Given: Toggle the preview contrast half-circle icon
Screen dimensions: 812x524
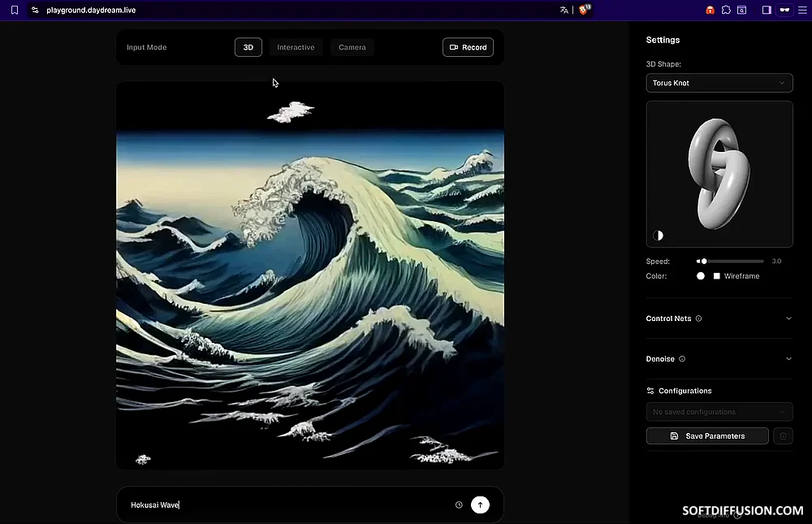Looking at the screenshot, I should click(659, 236).
